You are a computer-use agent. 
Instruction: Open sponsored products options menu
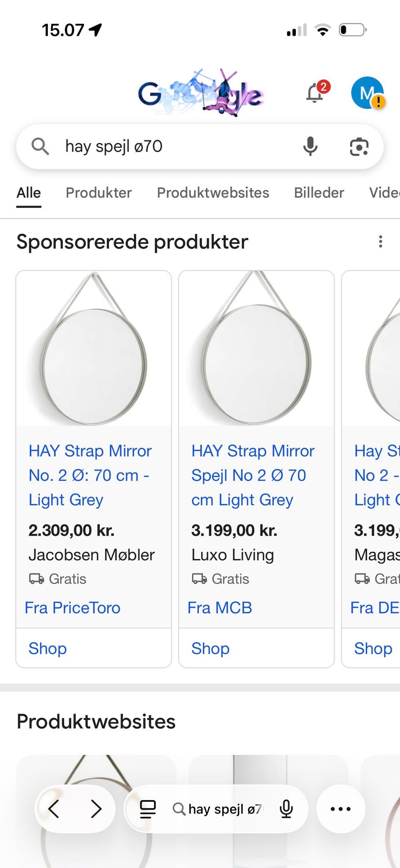pyautogui.click(x=380, y=242)
